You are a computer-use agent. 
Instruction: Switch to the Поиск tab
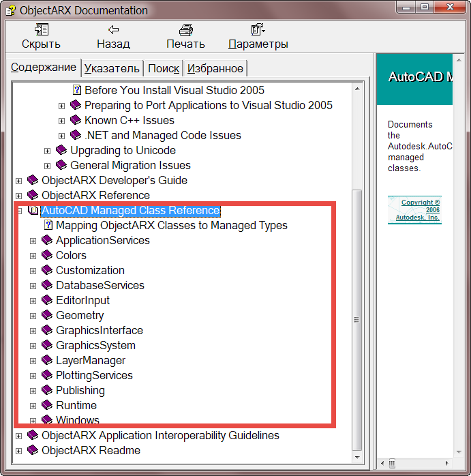164,68
